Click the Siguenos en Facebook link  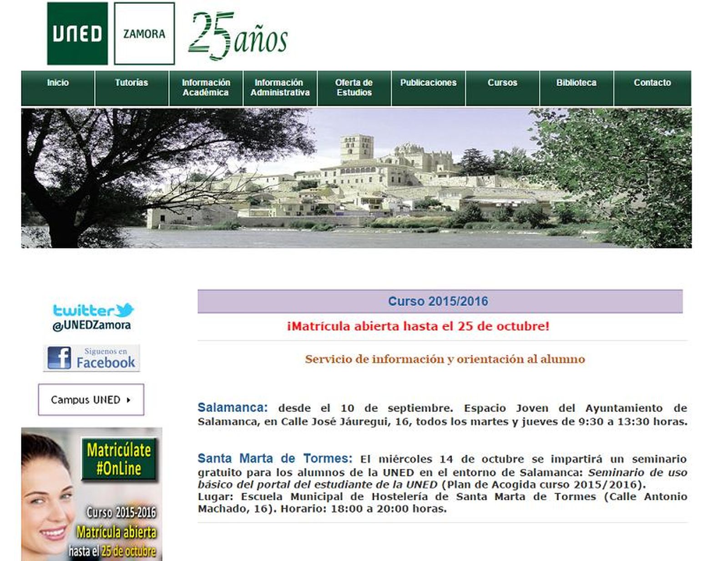[106, 357]
